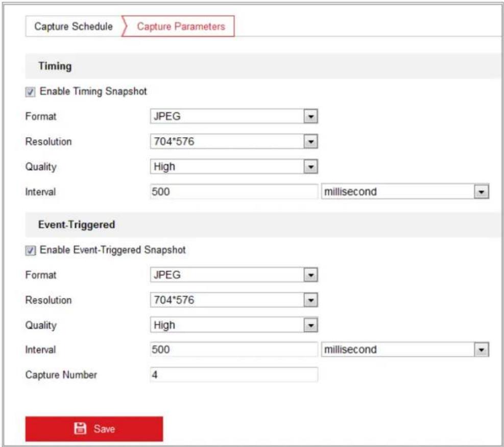Click the Capture Number input field
504x447 pixels.
234,375
